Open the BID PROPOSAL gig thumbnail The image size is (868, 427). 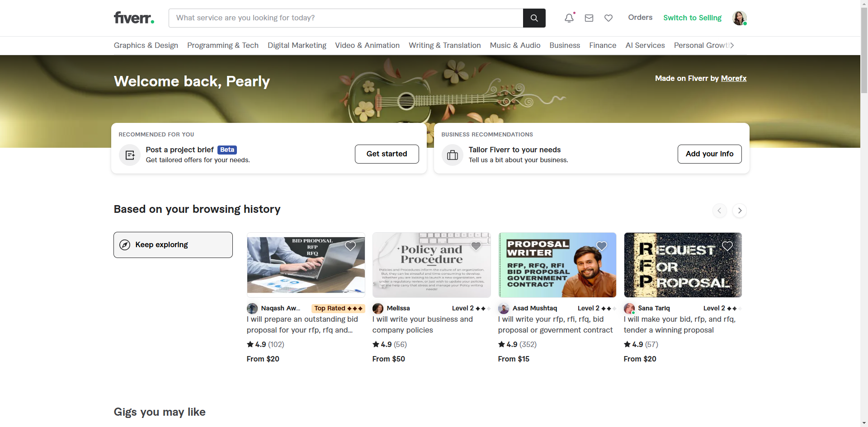[306, 265]
